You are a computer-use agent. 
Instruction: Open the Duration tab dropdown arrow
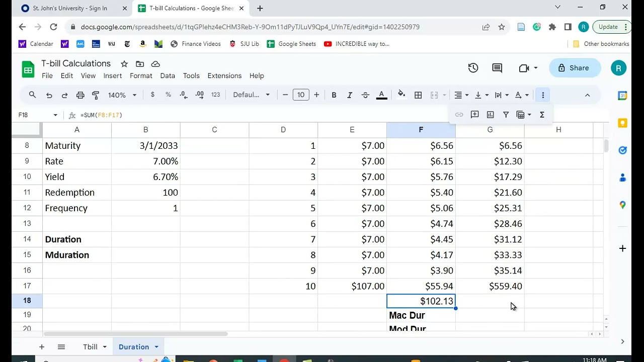tap(156, 347)
